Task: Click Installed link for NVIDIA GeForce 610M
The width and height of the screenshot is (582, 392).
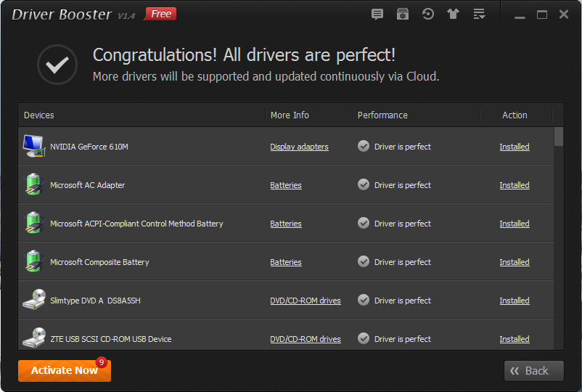Action: pyautogui.click(x=515, y=147)
